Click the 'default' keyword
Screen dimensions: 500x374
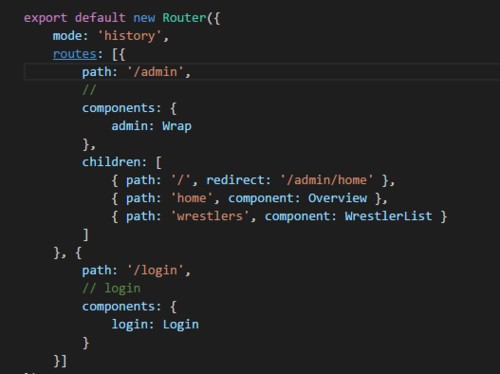pos(100,18)
